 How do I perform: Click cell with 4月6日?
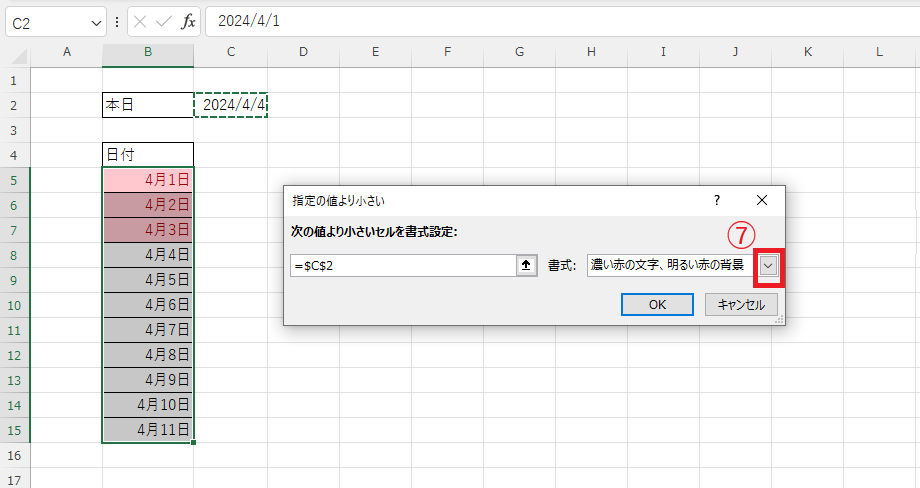coord(148,305)
